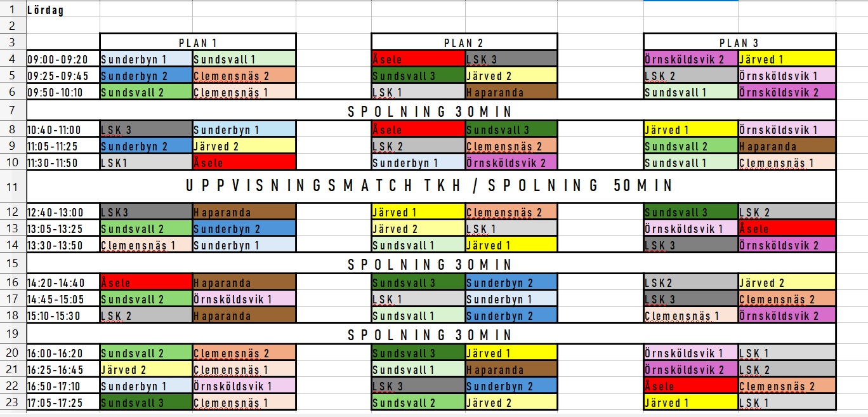868x417 pixels.
Task: Click the "PLAN 2" header cell
Action: (x=464, y=43)
